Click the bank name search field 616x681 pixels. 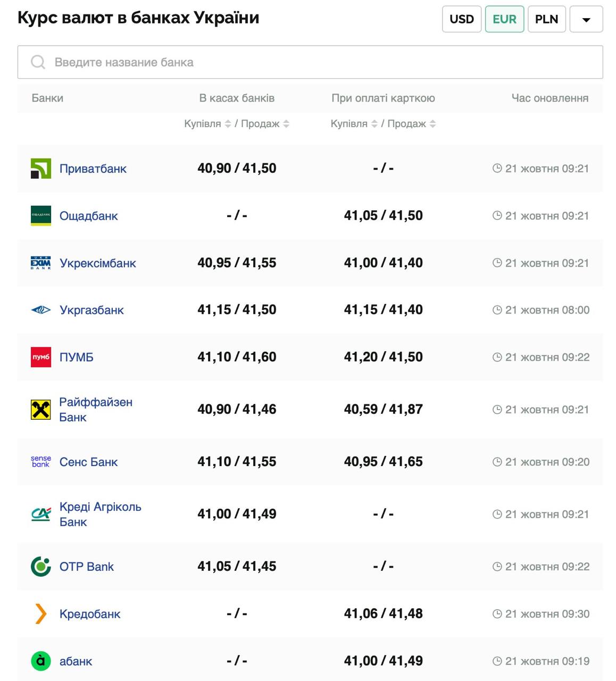pyautogui.click(x=310, y=62)
